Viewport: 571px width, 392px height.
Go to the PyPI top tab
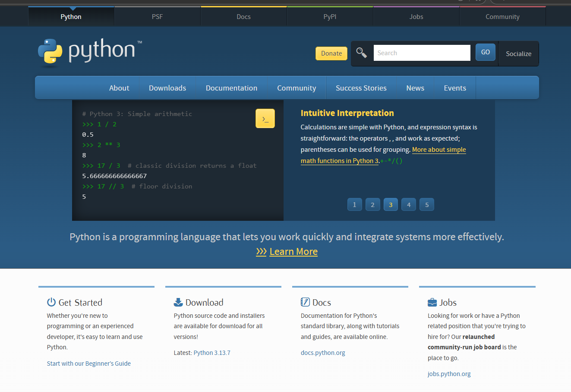pos(330,17)
